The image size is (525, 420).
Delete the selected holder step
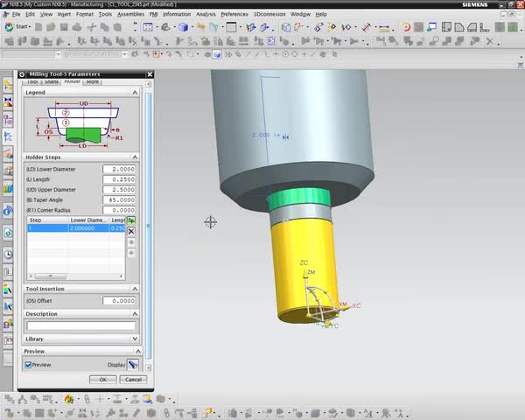coord(131,231)
